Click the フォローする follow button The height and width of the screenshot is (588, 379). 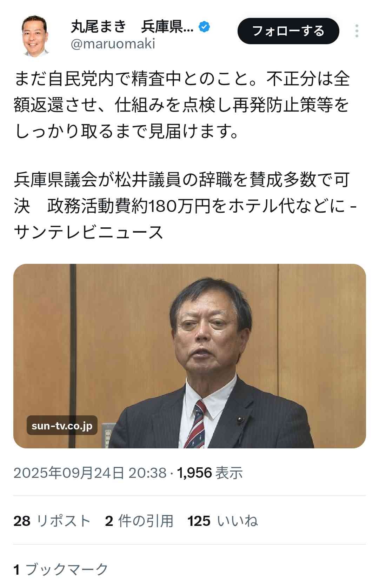288,31
